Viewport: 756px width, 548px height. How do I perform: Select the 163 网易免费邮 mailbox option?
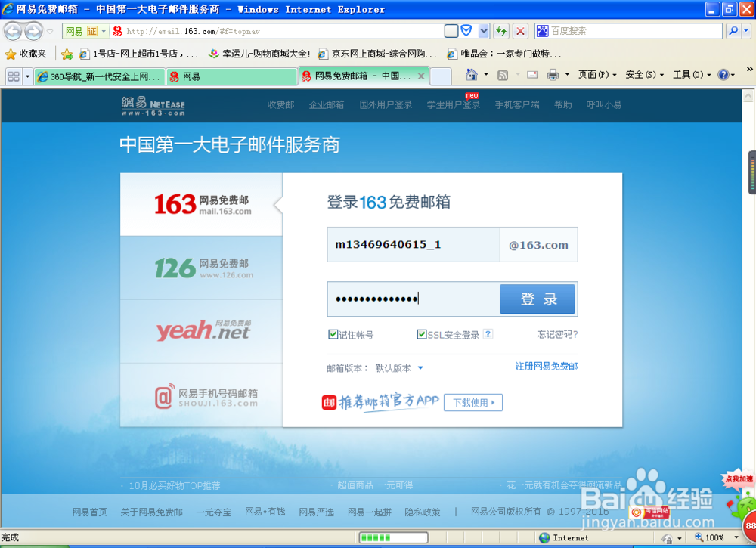(202, 204)
